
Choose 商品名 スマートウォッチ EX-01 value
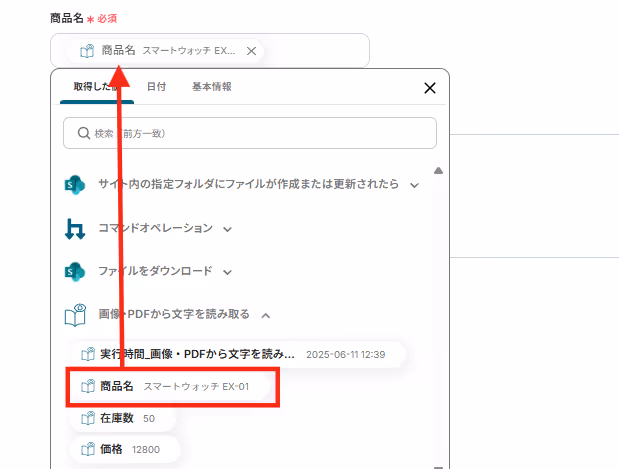tap(171, 386)
